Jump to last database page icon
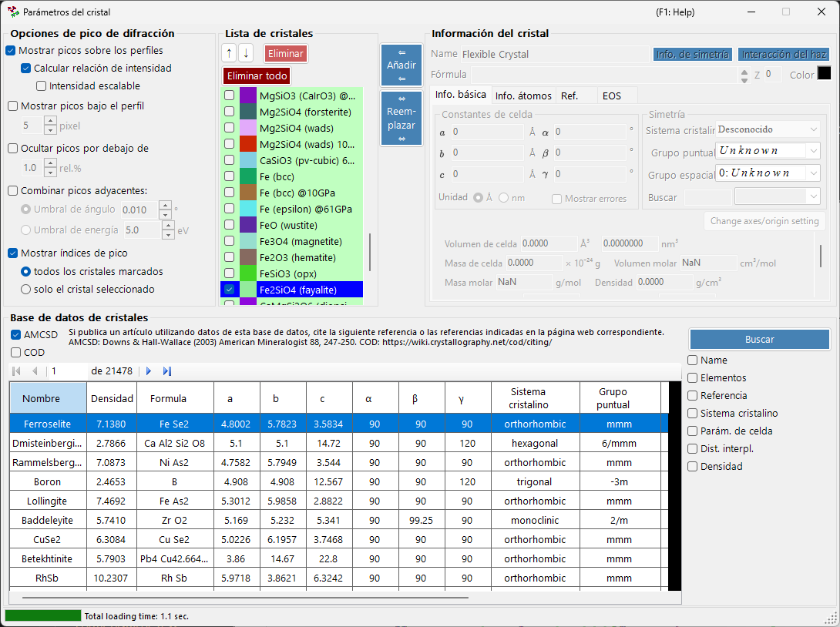The width and height of the screenshot is (840, 627). (167, 370)
